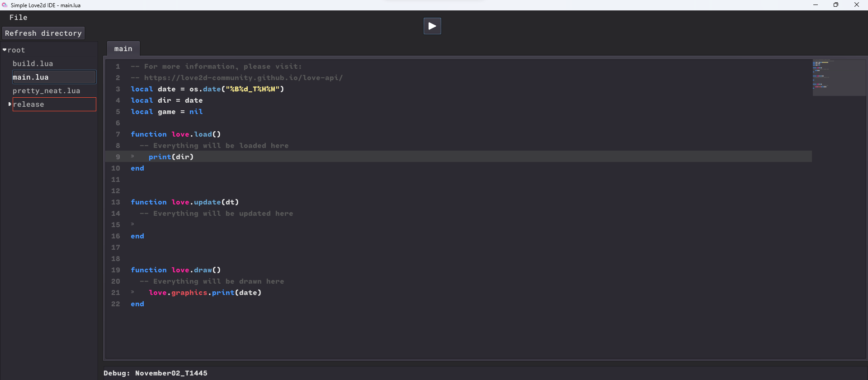Click the fold marker on line 21
Image resolution: width=868 pixels, height=380 pixels.
pos(132,292)
